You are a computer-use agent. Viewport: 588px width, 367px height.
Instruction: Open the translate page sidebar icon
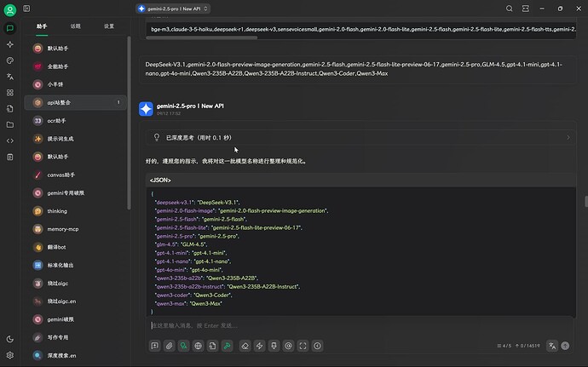(10, 77)
